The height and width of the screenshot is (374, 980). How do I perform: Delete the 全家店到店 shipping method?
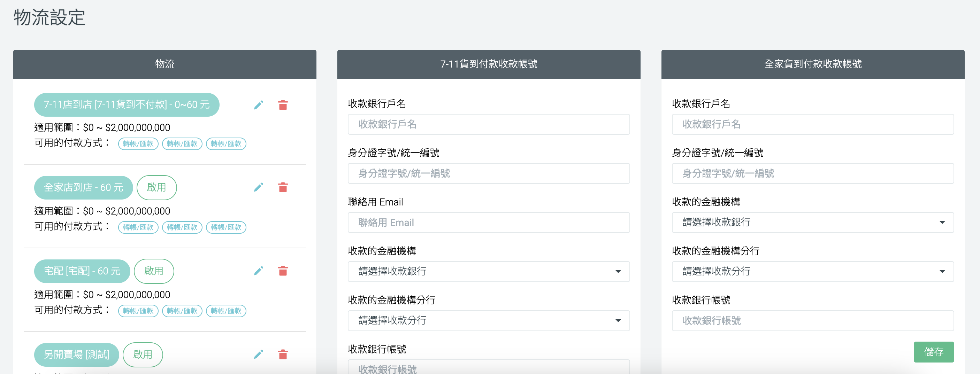(x=283, y=187)
